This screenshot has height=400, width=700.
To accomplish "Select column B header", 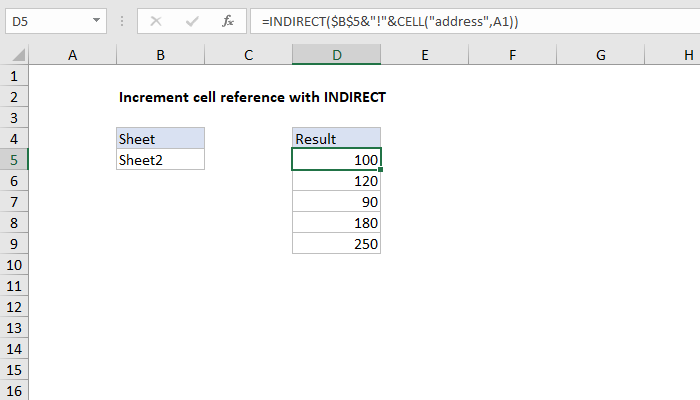I will coord(160,57).
